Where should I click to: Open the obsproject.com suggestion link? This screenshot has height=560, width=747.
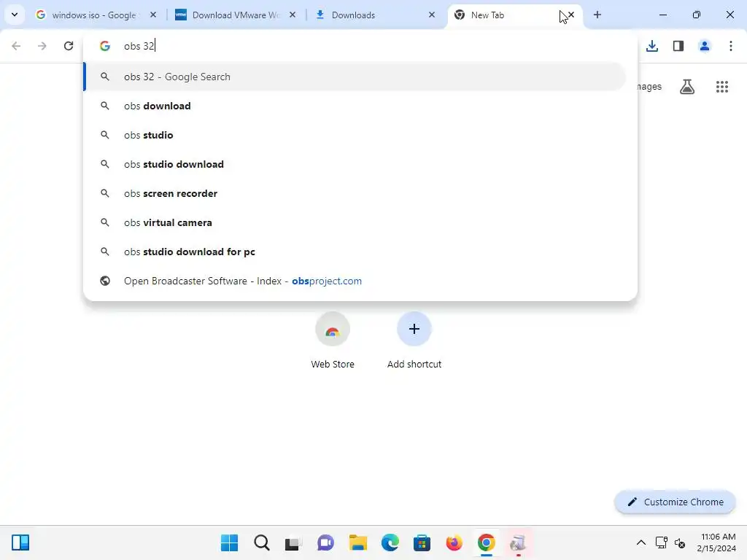tap(355, 281)
